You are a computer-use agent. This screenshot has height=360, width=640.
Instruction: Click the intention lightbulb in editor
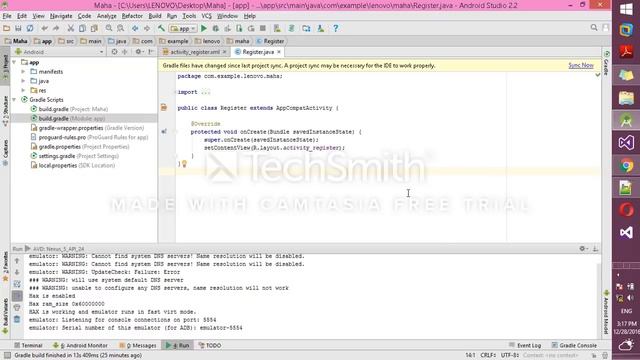[x=184, y=164]
